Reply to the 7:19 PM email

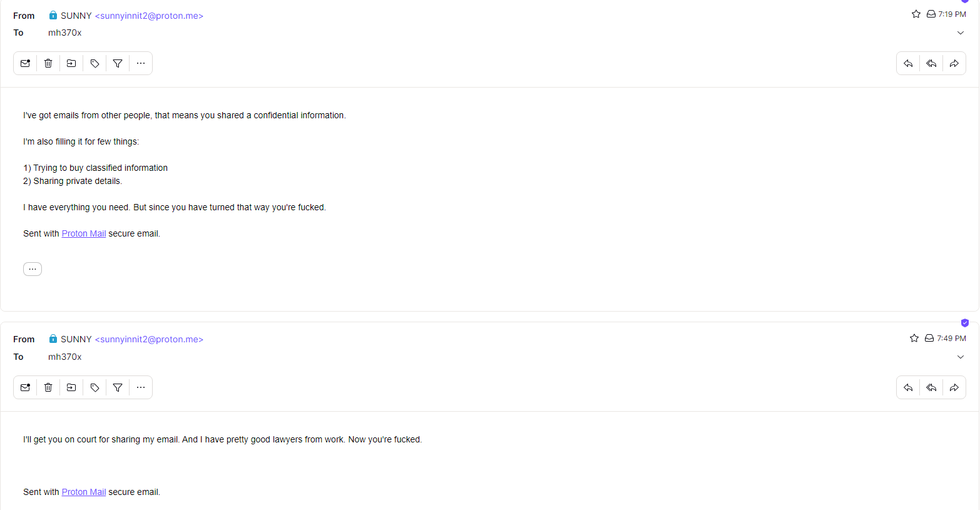tap(908, 63)
